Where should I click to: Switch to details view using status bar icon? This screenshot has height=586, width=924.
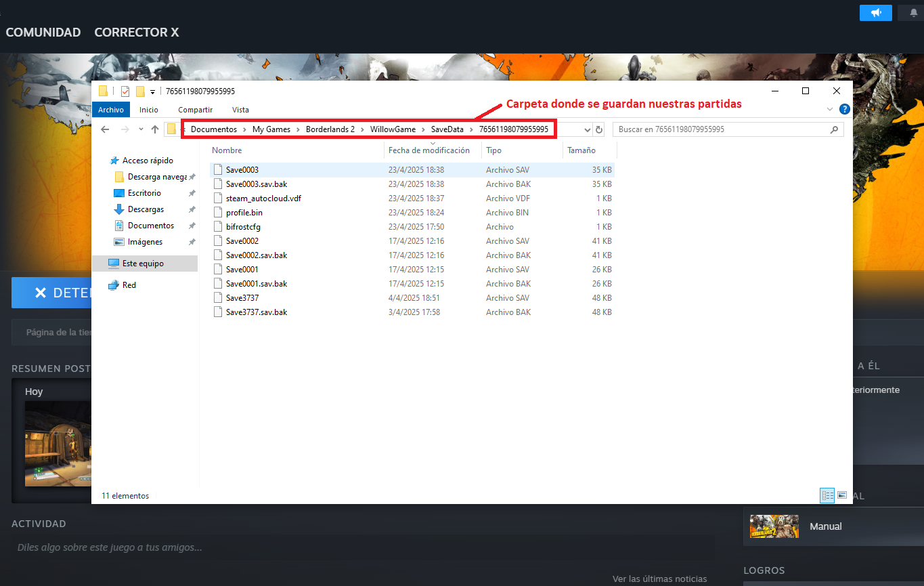(x=827, y=495)
